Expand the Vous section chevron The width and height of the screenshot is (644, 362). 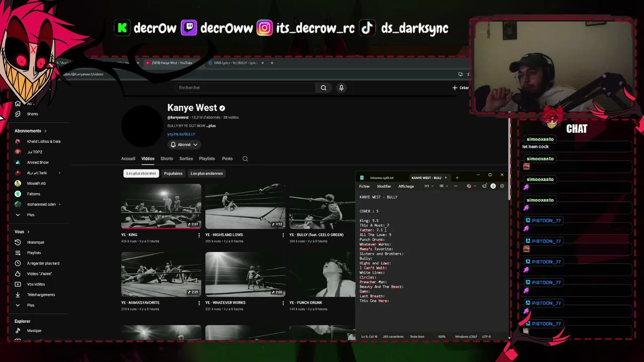28,232
